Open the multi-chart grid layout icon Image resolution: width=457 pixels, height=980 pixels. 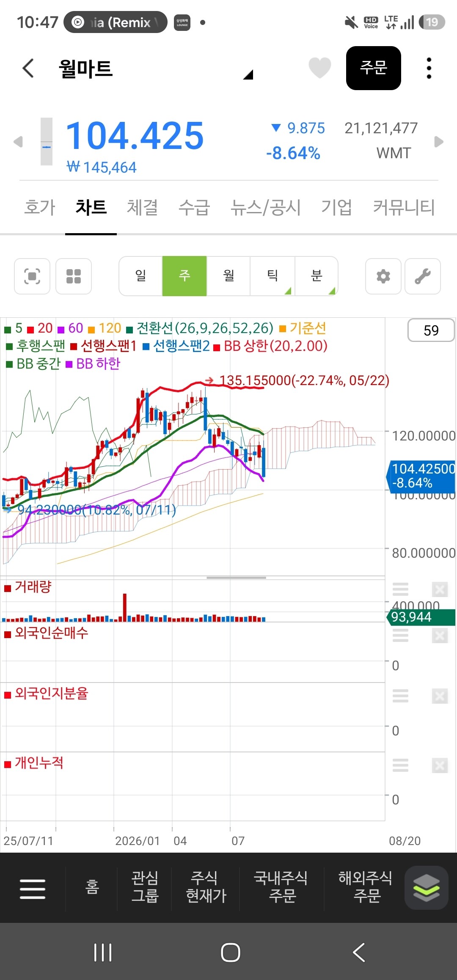pyautogui.click(x=74, y=276)
